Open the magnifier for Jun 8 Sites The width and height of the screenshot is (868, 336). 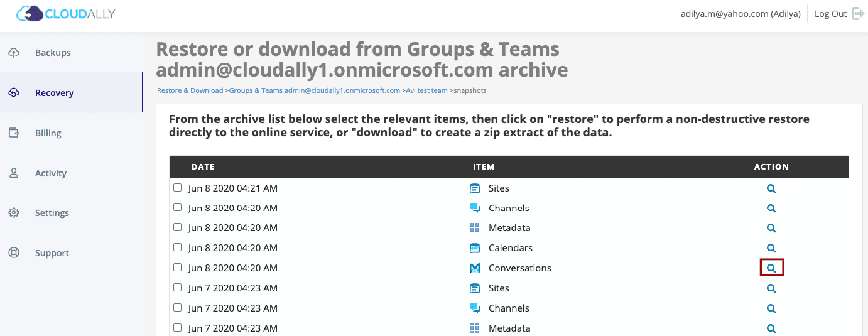[771, 188]
